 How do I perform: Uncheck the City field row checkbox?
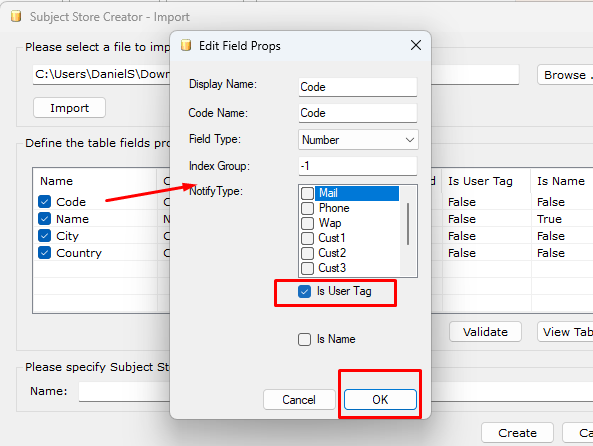(45, 236)
